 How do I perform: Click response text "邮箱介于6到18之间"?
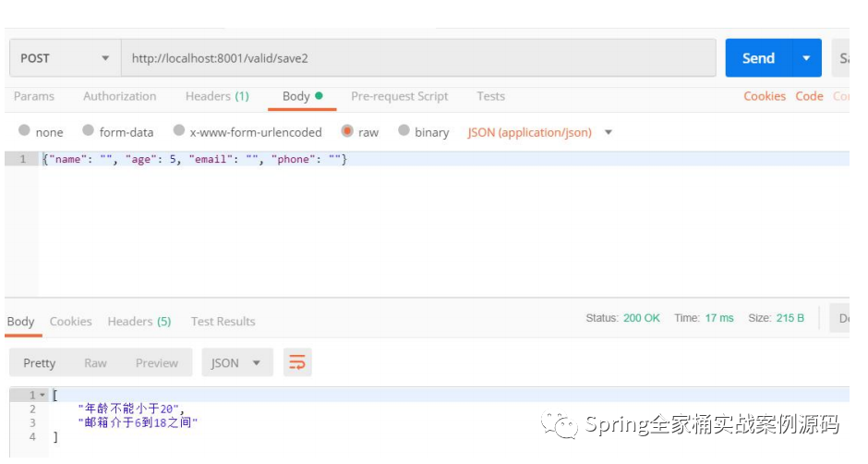click(x=138, y=422)
